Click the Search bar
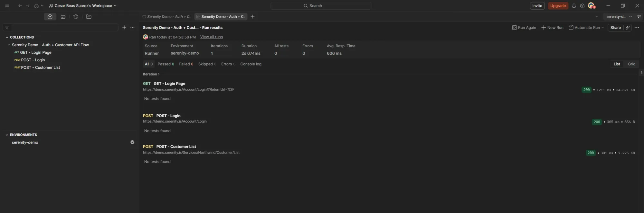This screenshot has width=644, height=213. [x=321, y=6]
